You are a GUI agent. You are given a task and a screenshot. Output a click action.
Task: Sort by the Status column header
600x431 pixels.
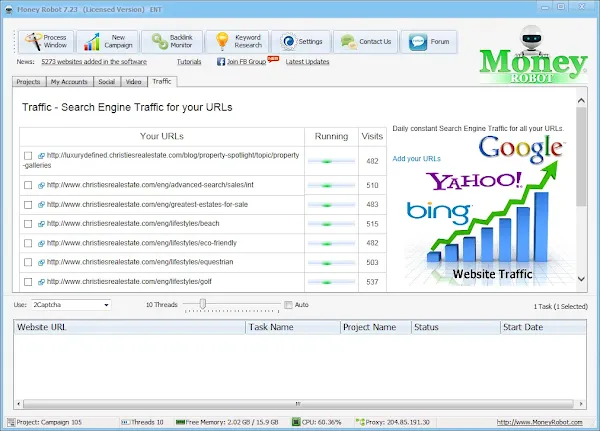click(x=456, y=327)
